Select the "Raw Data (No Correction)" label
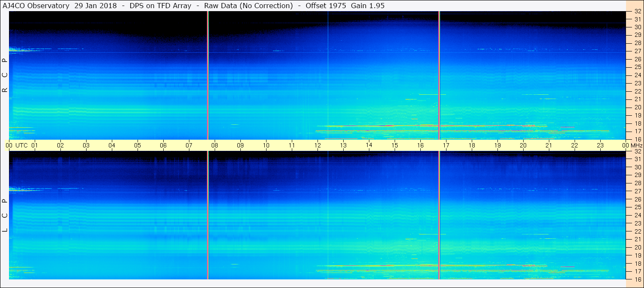This screenshot has width=644, height=288. 249,6
